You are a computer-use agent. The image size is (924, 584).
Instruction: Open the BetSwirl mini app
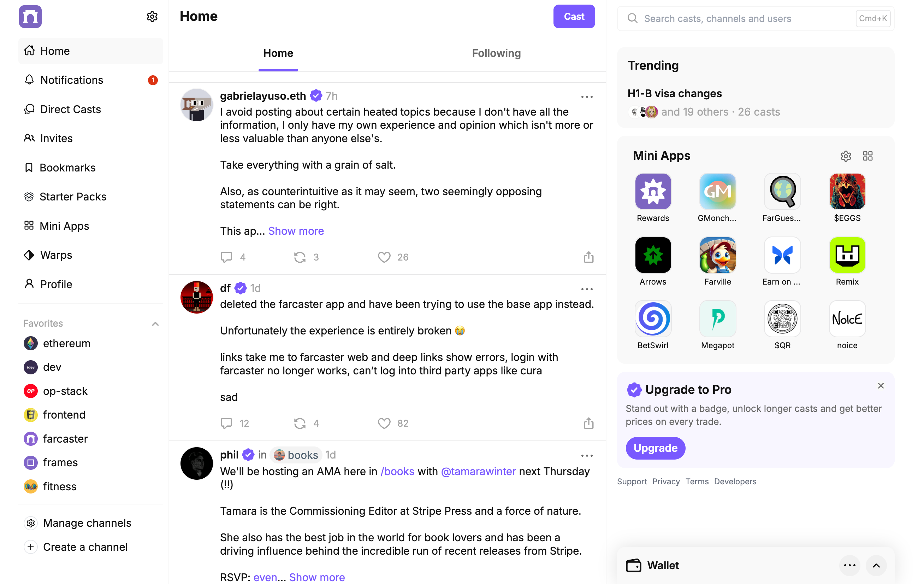tap(653, 319)
